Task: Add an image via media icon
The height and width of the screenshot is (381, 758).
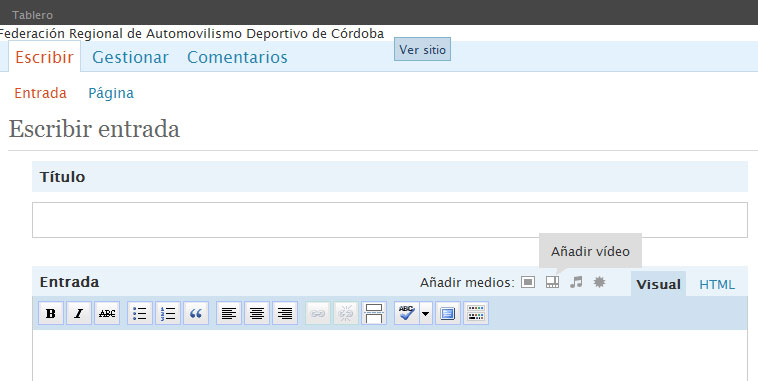Action: 528,282
